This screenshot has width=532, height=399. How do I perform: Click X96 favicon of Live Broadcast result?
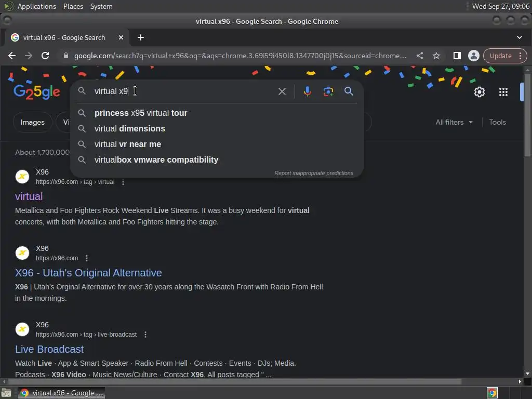pyautogui.click(x=22, y=329)
